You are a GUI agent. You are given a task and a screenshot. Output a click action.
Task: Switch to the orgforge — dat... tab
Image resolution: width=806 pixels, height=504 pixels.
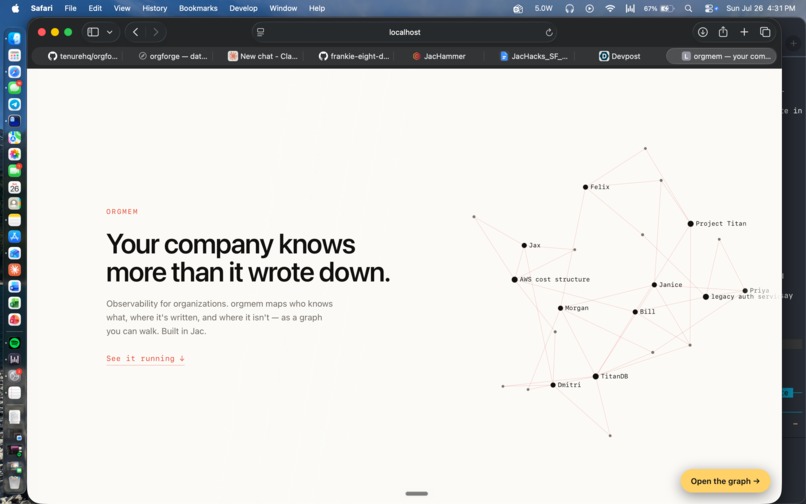173,56
